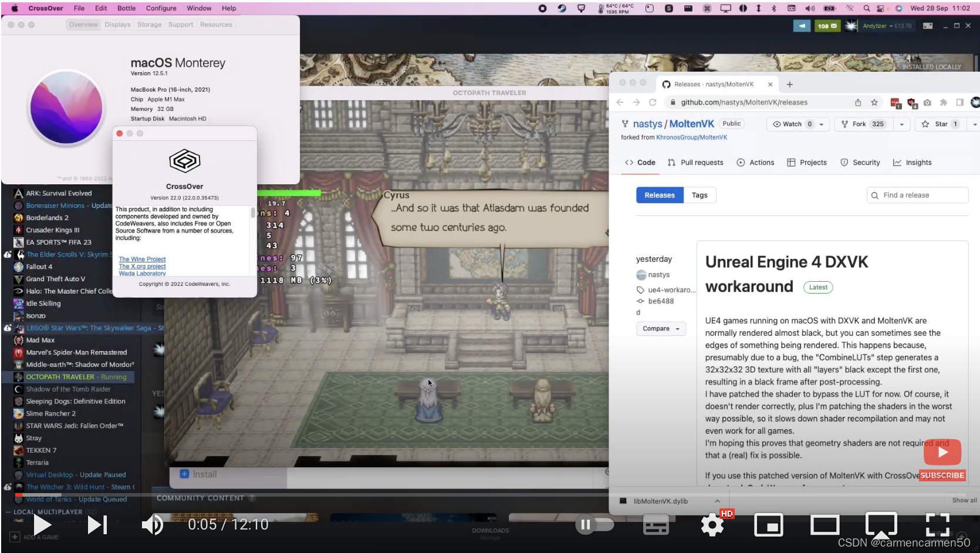The height and width of the screenshot is (553, 980).
Task: Open Steam Big Picture mode icon
Action: (928, 26)
